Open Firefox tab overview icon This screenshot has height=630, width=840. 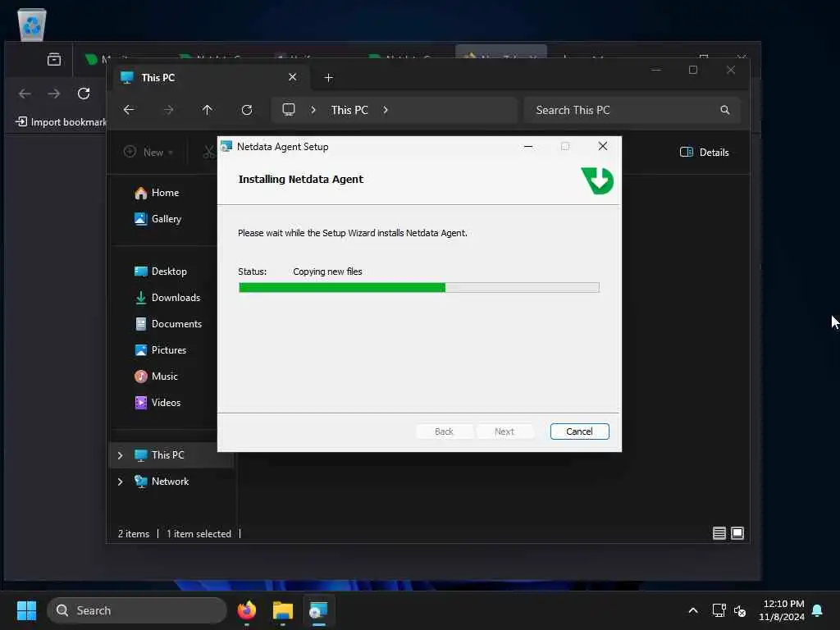click(x=54, y=59)
